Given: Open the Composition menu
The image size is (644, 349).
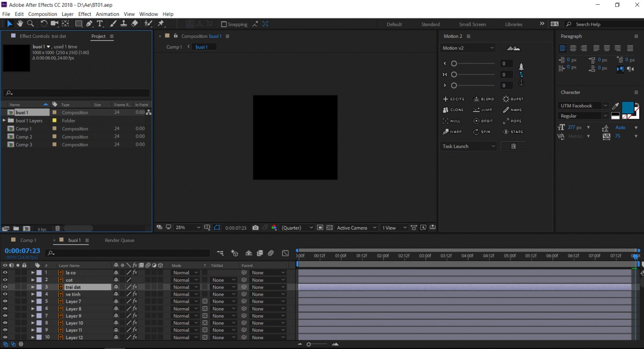Looking at the screenshot, I should (x=43, y=14).
